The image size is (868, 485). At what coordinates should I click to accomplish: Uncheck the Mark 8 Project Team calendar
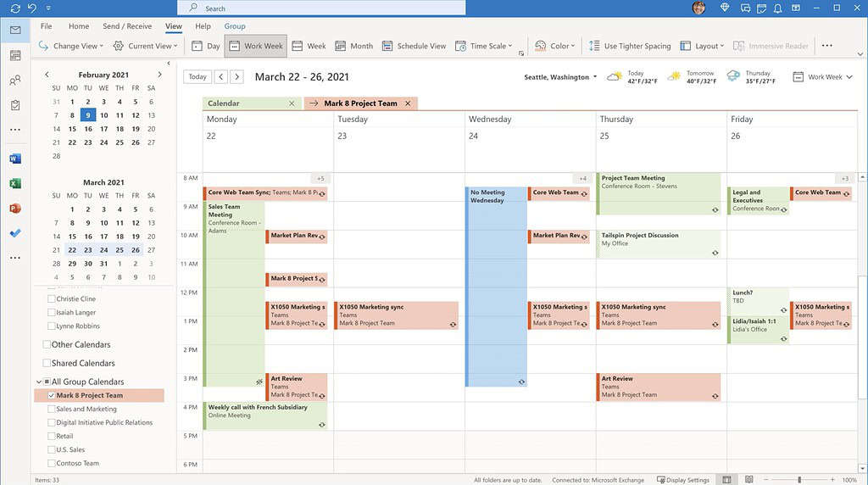point(51,395)
